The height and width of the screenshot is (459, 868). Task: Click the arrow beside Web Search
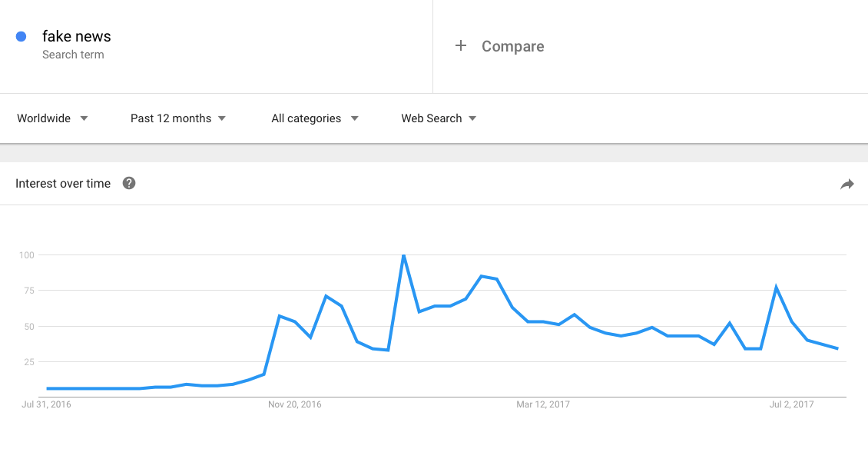coord(472,118)
